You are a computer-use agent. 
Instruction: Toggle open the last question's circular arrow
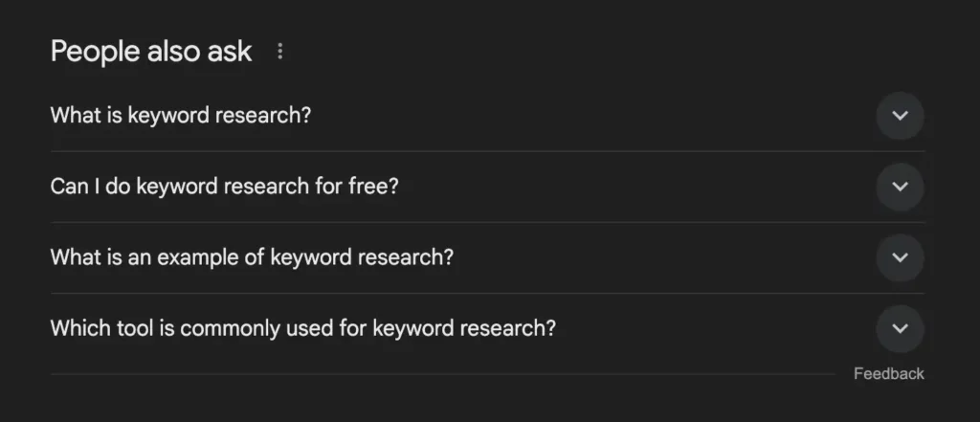point(900,328)
